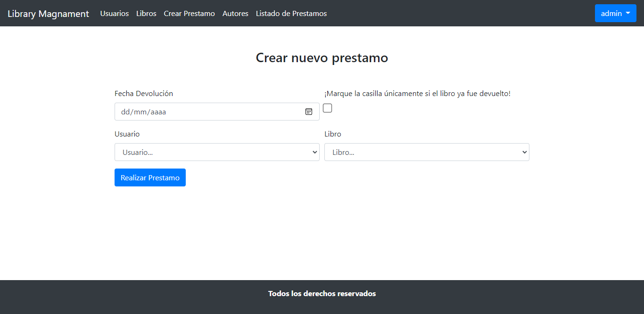
Task: Click the 'Crear nuevo prestamo' heading
Action: [x=322, y=57]
